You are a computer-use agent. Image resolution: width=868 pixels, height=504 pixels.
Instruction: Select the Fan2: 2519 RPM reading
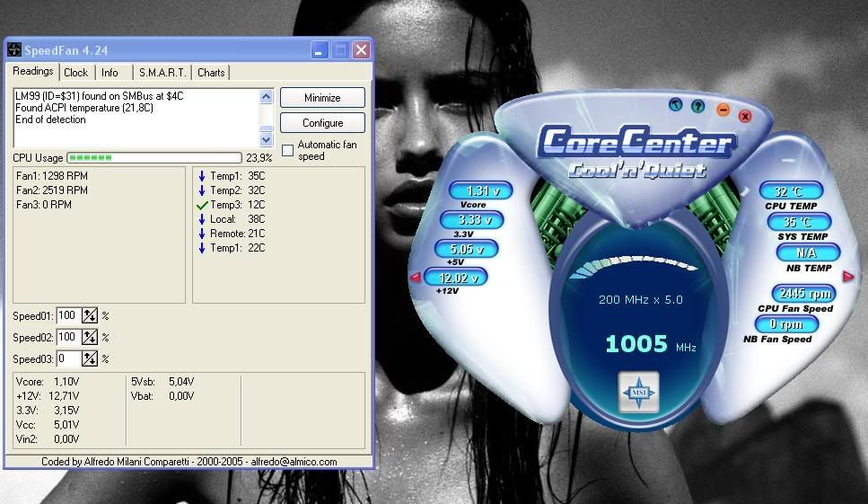[x=51, y=190]
